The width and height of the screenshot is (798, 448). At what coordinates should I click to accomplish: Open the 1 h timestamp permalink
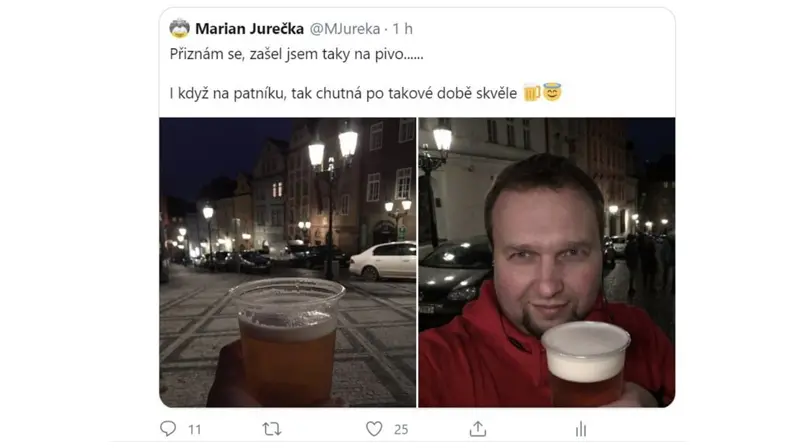[x=402, y=29]
